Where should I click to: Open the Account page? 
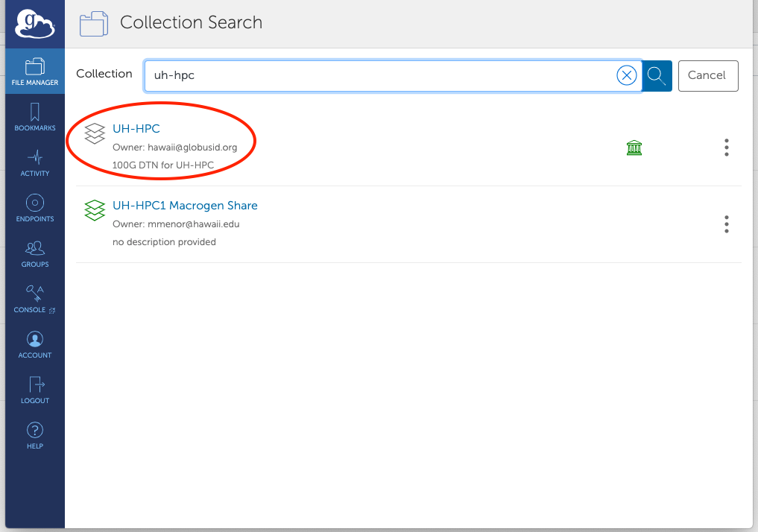[35, 344]
